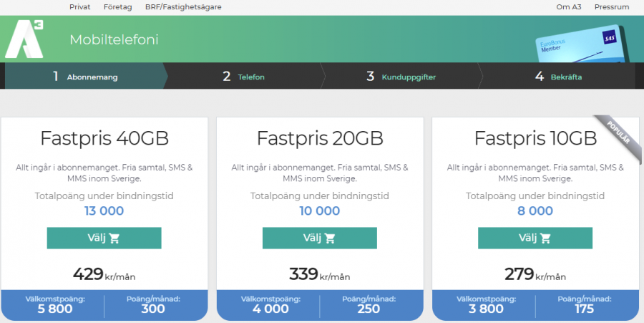Click the Fastpris 20GB plan heading

[x=320, y=138]
